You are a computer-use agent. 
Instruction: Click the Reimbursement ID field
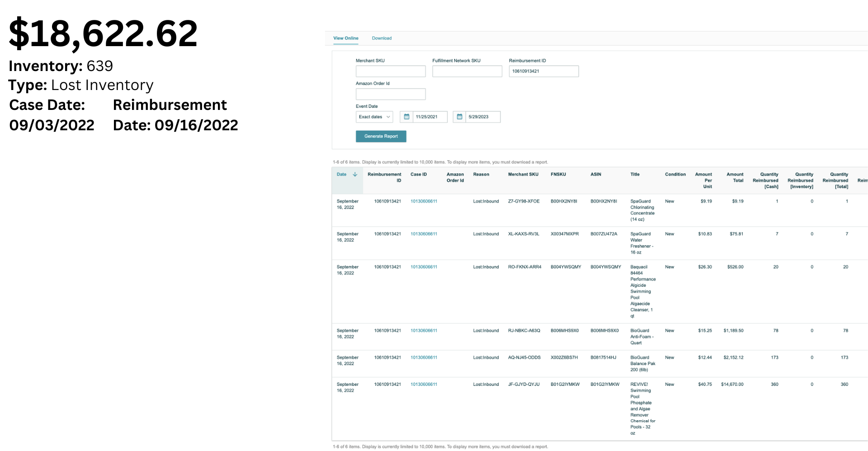(x=543, y=71)
